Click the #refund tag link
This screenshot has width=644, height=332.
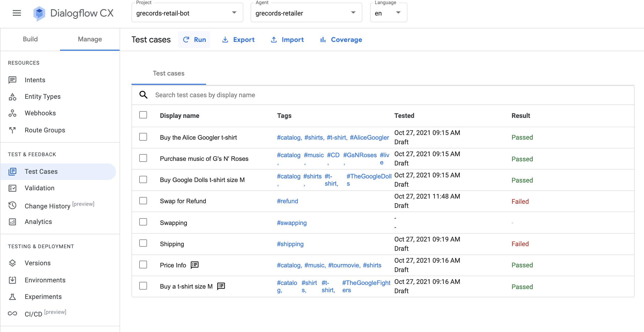(287, 201)
